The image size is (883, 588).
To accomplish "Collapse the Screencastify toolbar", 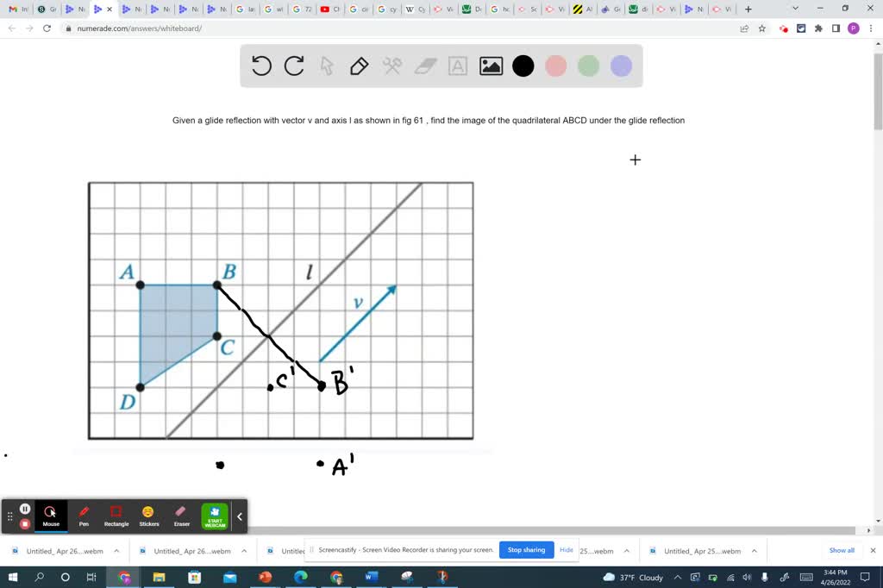I will tap(240, 515).
